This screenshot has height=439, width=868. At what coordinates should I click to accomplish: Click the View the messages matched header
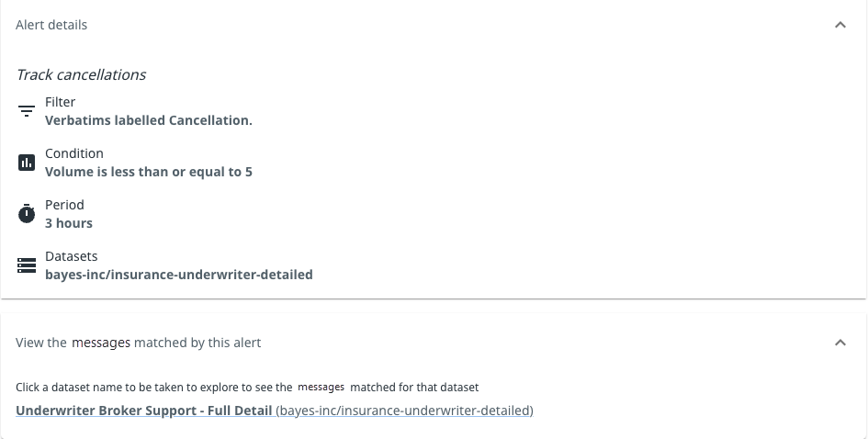[x=139, y=343]
